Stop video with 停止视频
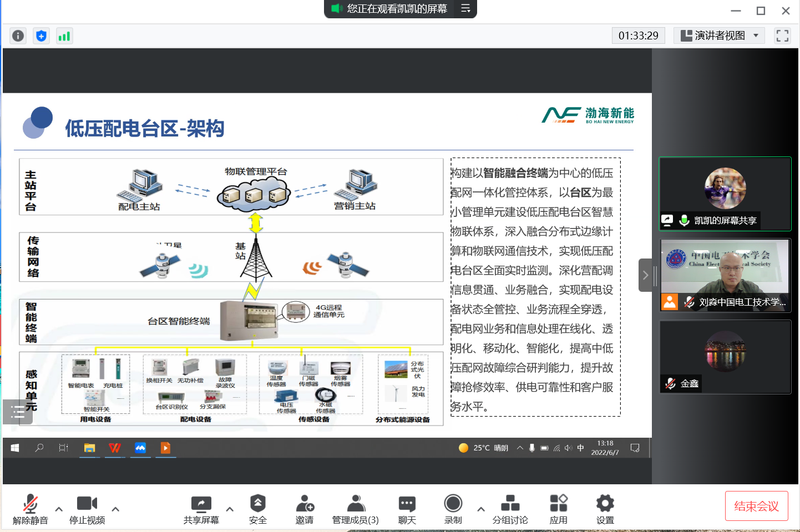Screen dimensions: 800x532 point(87,509)
